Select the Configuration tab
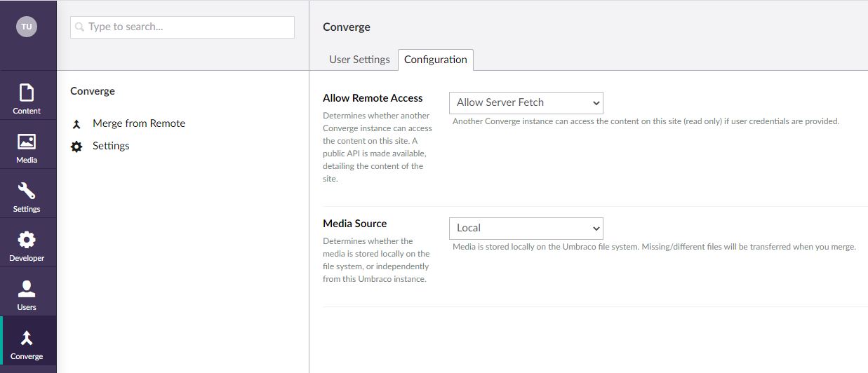This screenshot has width=868, height=373. [436, 60]
